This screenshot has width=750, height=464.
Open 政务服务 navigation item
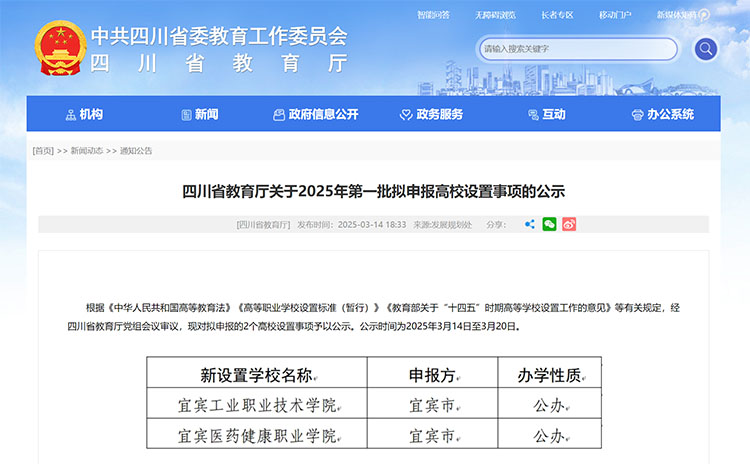(431, 115)
